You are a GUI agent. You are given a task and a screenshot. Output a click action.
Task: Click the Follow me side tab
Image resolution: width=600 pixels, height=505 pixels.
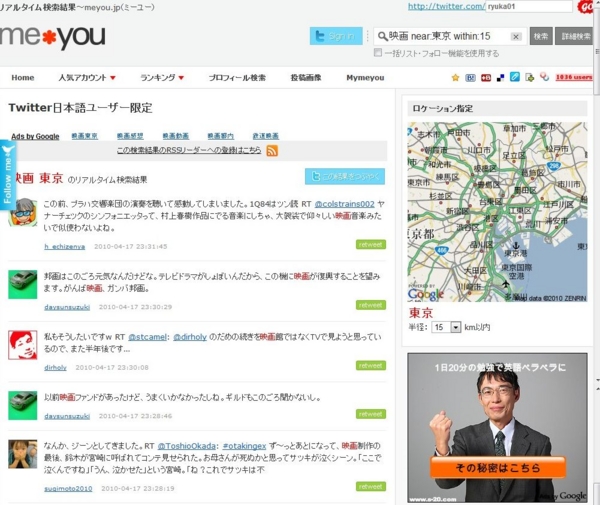(x=7, y=175)
